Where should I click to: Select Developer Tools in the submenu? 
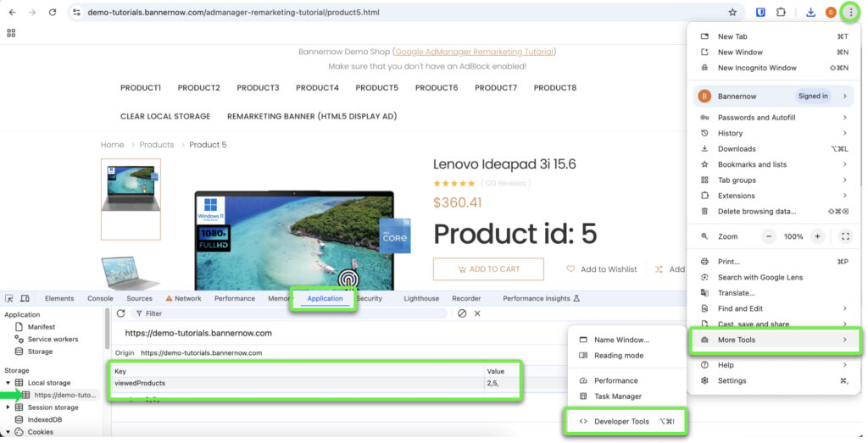pyautogui.click(x=626, y=422)
